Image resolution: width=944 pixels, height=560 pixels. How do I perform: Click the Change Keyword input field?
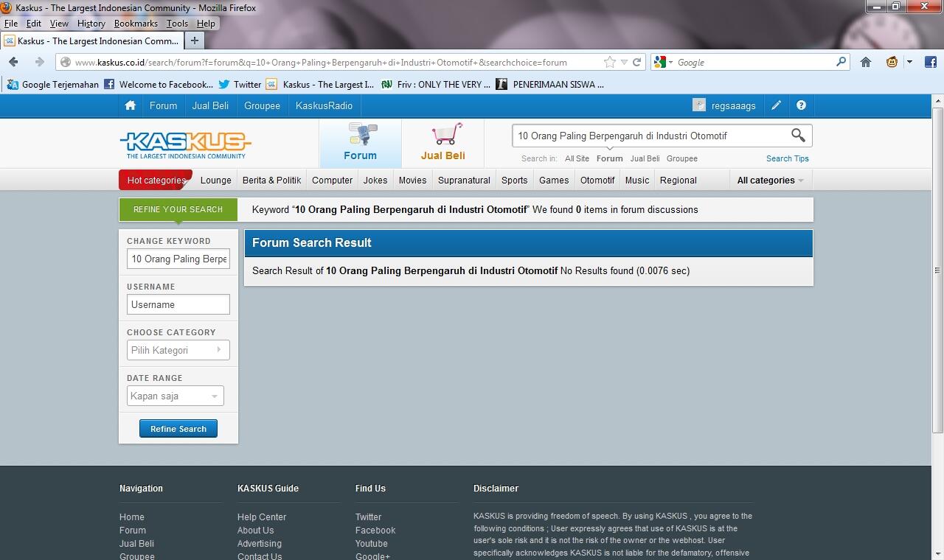tap(178, 259)
